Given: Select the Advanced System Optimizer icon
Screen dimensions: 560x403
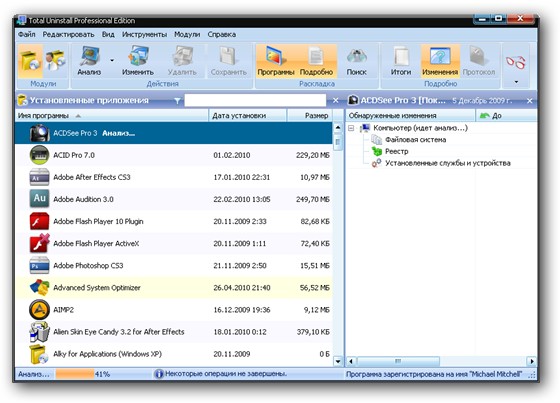Looking at the screenshot, I should (39, 288).
